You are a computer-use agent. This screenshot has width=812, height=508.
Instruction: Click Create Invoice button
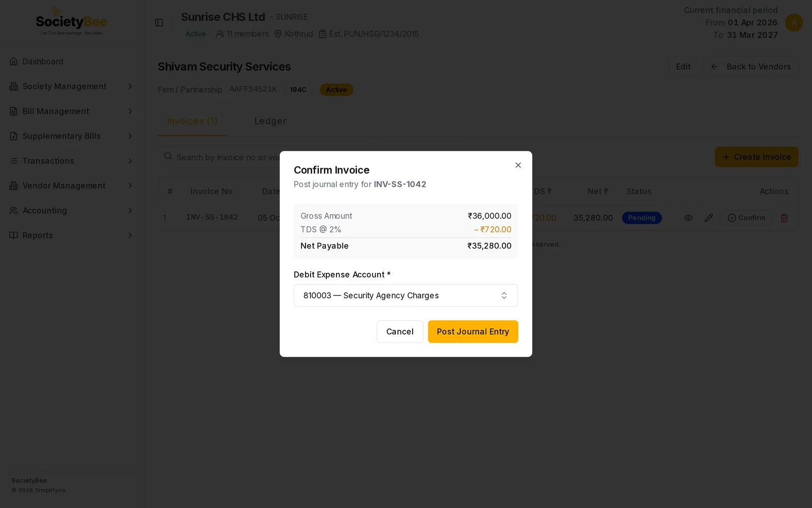(x=756, y=157)
